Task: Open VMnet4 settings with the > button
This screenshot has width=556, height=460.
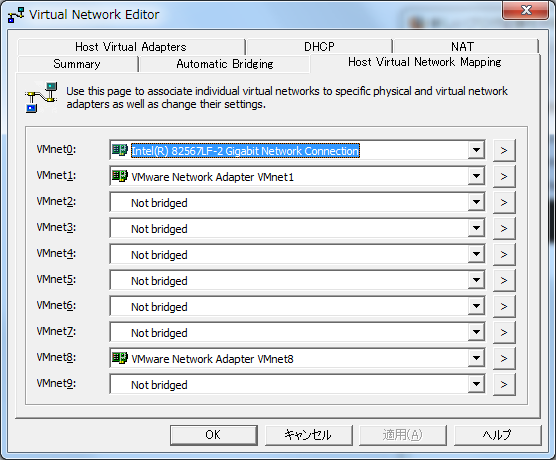Action: (x=504, y=254)
